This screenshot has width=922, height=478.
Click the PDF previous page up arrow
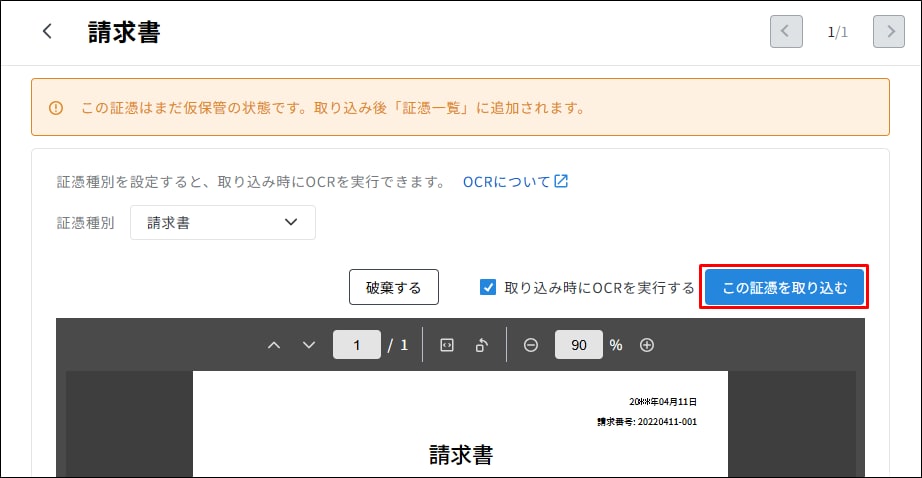274,345
